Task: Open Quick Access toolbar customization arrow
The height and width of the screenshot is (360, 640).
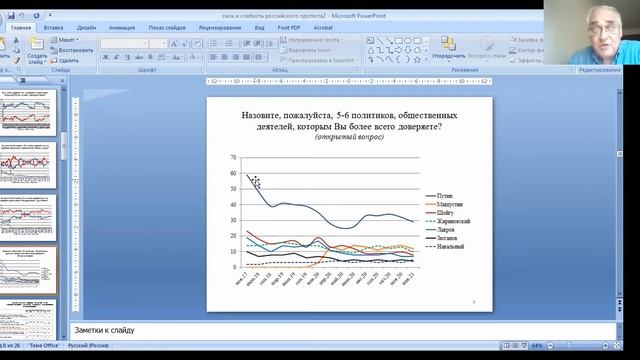Action: click(x=50, y=16)
